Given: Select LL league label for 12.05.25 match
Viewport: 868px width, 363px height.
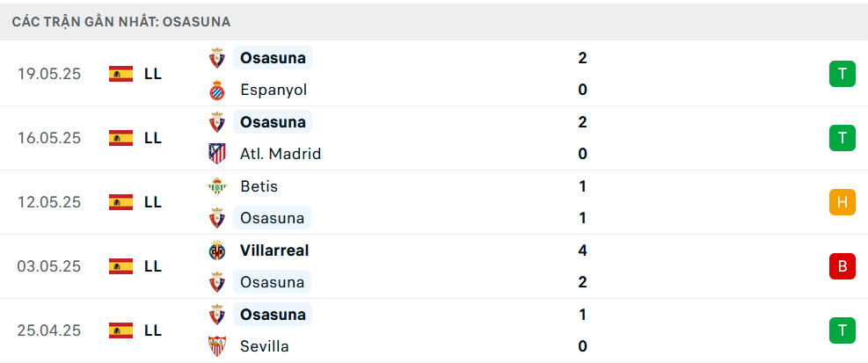Looking at the screenshot, I should 153,202.
